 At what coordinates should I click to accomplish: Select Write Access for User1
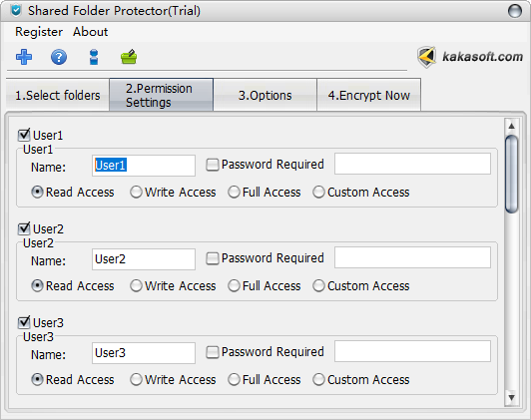click(x=136, y=193)
